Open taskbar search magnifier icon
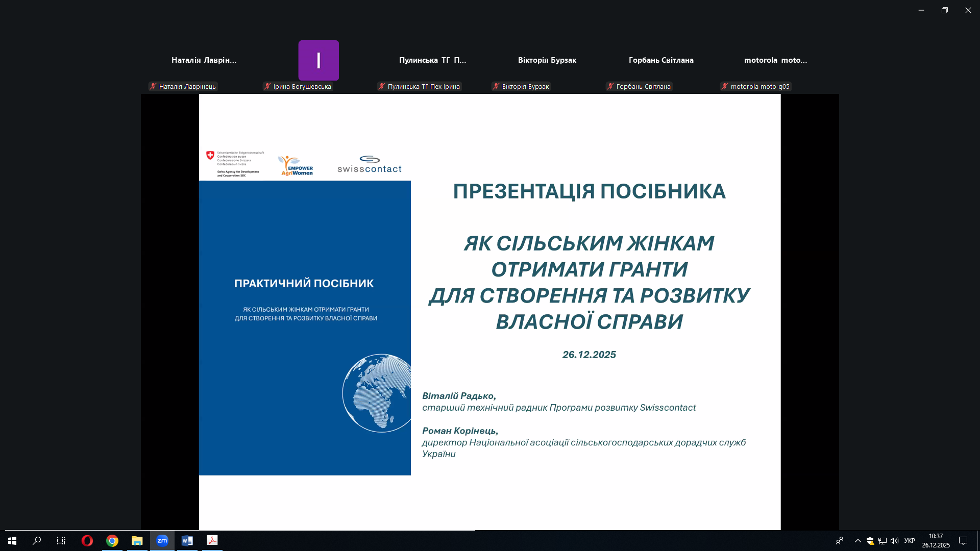The image size is (980, 551). [37, 540]
